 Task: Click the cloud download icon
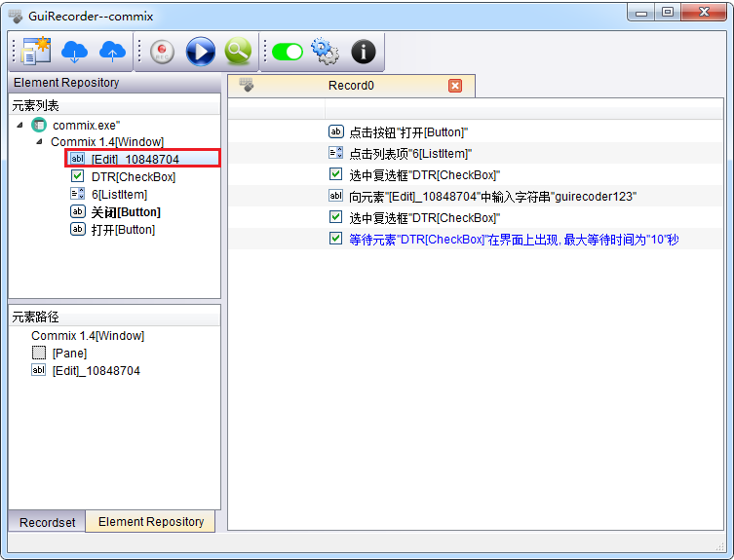pyautogui.click(x=74, y=51)
